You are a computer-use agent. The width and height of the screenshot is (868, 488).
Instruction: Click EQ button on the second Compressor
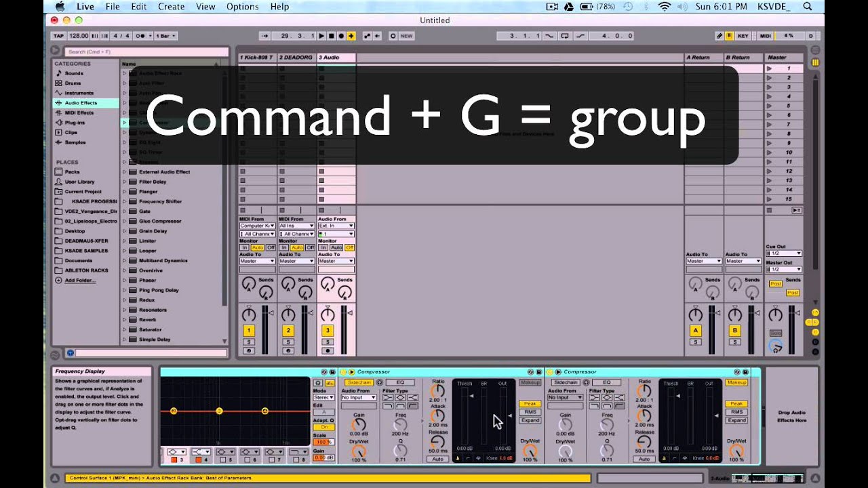(x=607, y=382)
